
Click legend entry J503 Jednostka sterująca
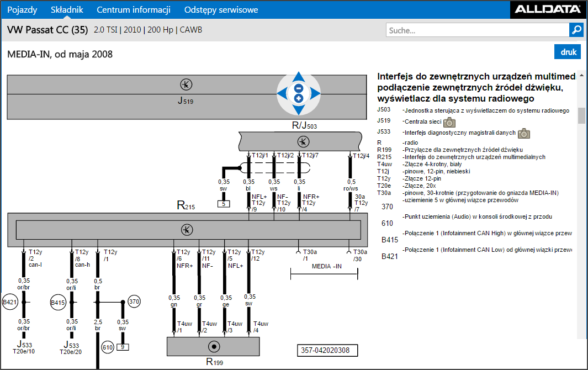(473, 110)
